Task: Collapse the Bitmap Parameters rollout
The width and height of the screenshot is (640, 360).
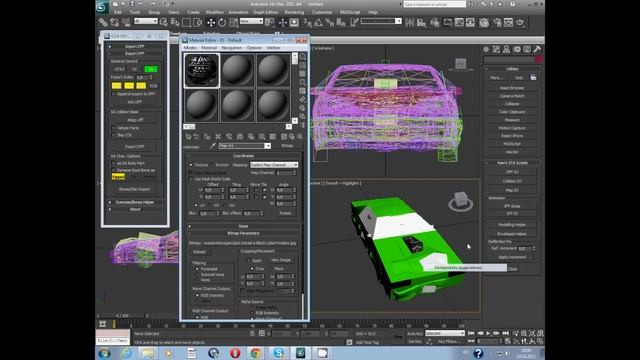Action: pos(243,233)
